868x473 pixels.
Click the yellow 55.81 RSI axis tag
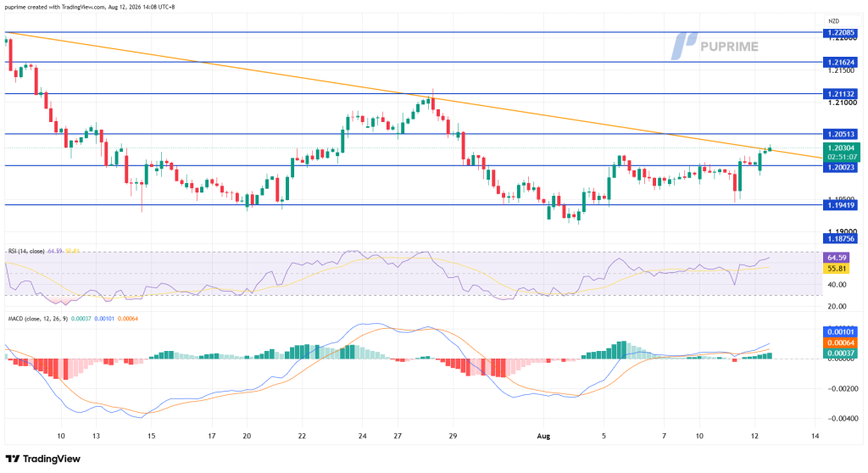pyautogui.click(x=837, y=269)
